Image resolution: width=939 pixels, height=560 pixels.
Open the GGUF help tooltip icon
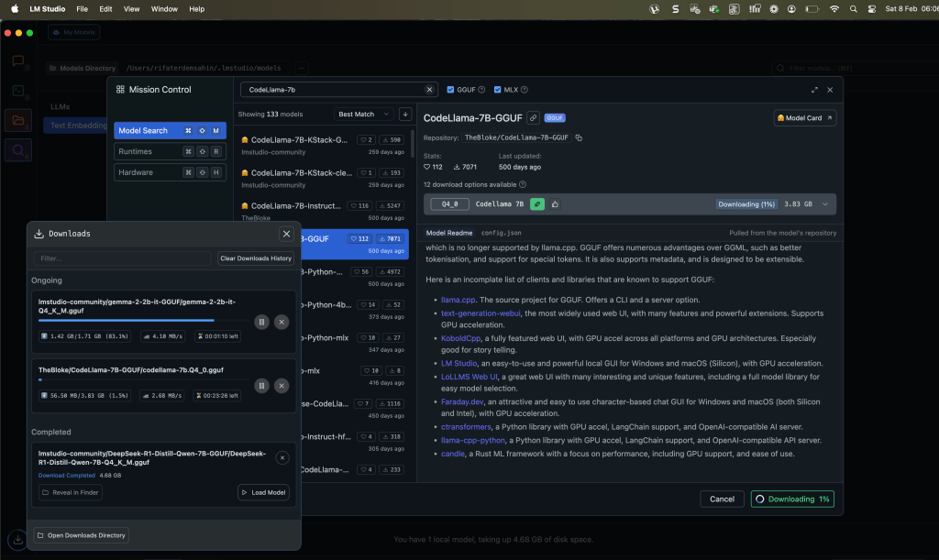pyautogui.click(x=481, y=90)
